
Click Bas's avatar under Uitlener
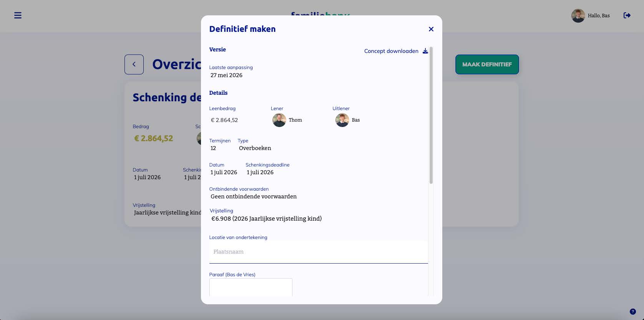tap(342, 120)
